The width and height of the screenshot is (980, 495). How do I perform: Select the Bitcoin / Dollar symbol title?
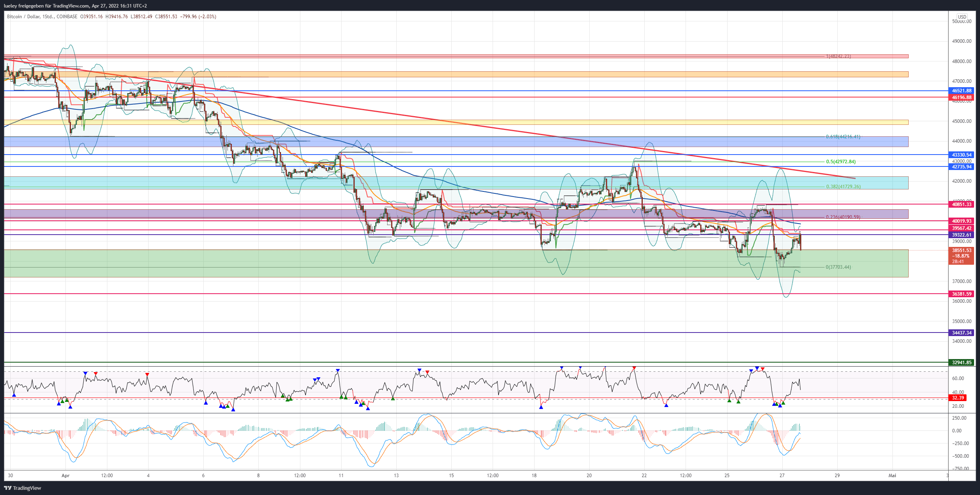23,17
